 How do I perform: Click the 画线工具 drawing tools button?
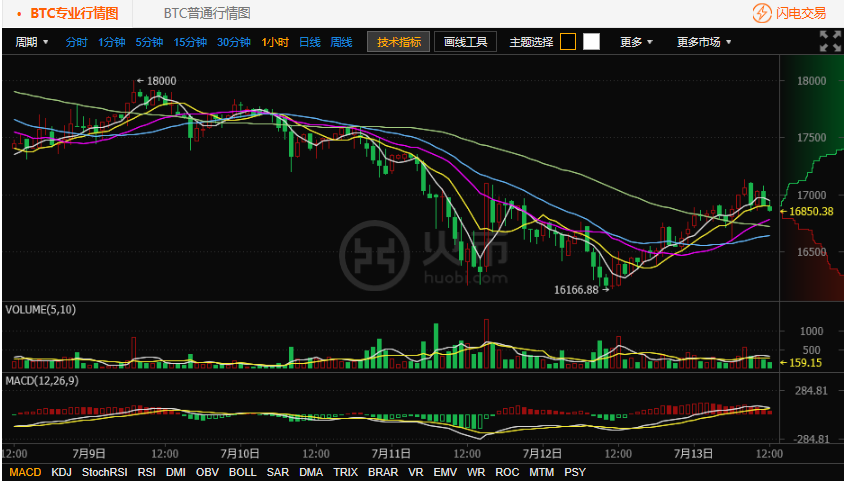coord(466,42)
